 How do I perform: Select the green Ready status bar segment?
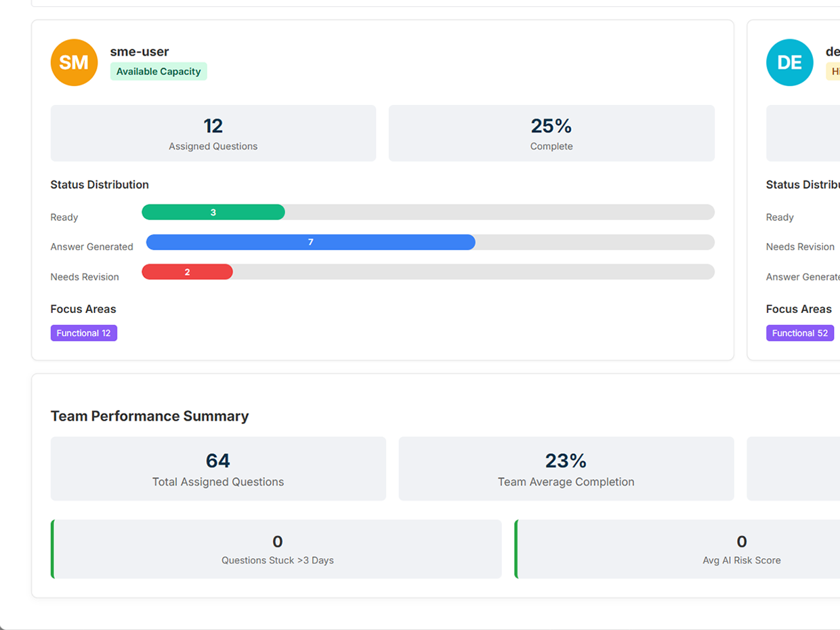pyautogui.click(x=212, y=212)
